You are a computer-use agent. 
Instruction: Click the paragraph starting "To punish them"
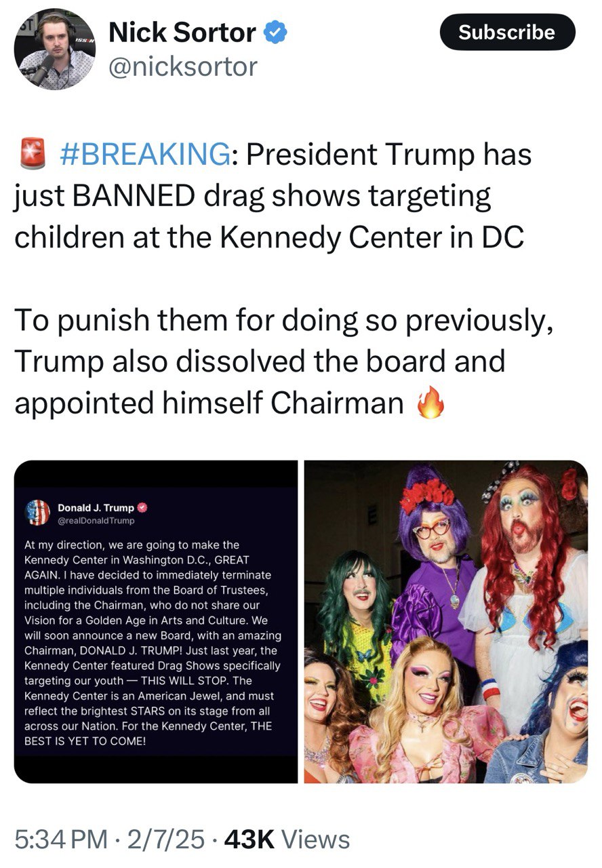coord(285,360)
